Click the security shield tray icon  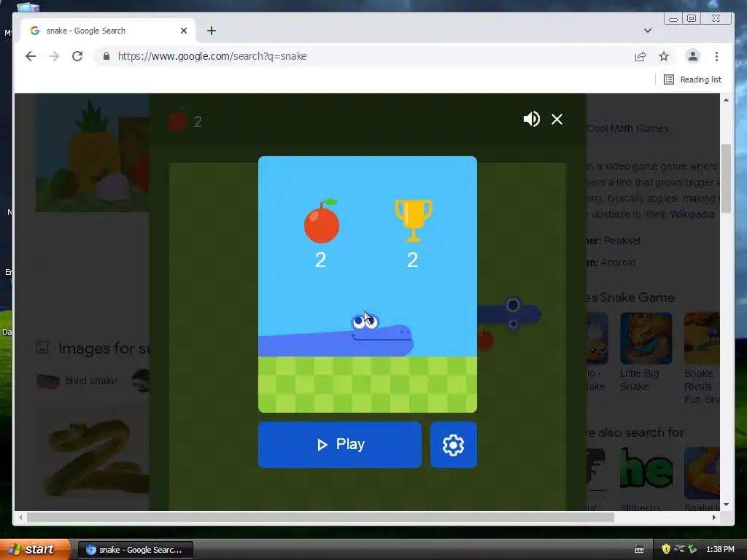[665, 549]
